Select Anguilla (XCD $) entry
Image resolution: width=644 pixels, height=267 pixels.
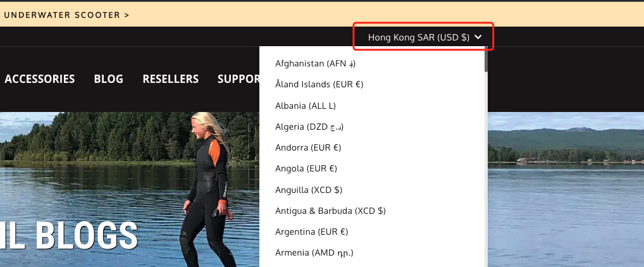tap(309, 190)
